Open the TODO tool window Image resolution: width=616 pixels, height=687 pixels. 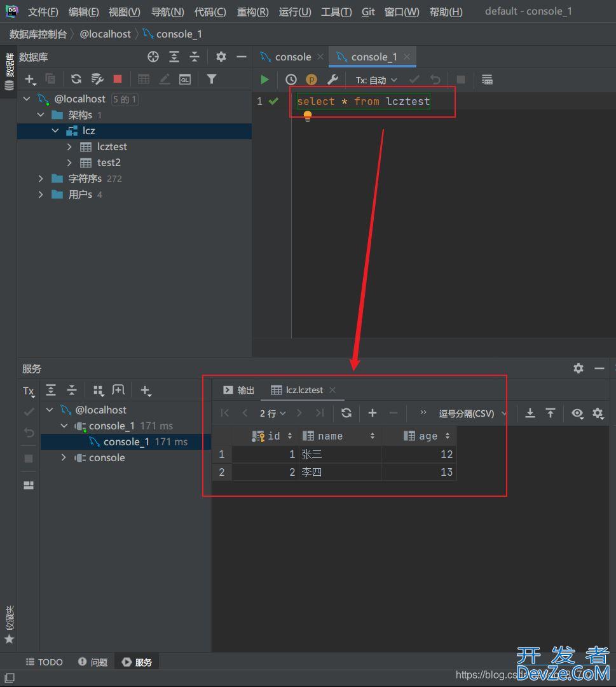[x=44, y=662]
